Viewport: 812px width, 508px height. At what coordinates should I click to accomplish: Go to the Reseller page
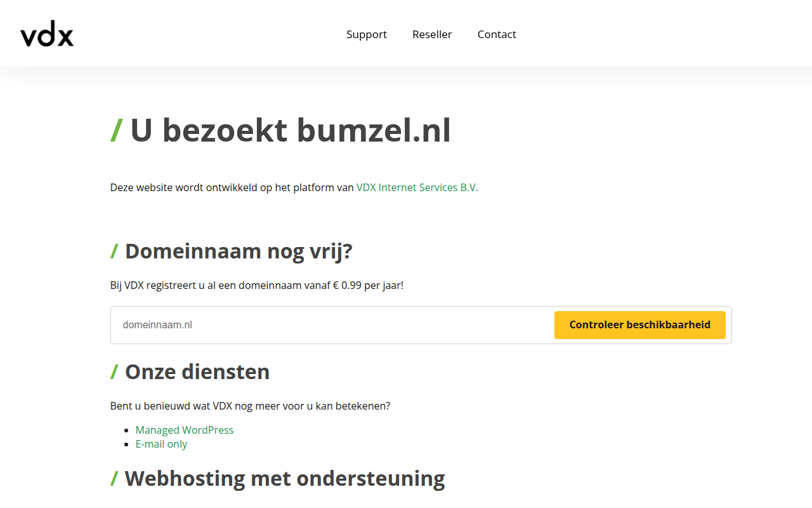tap(432, 34)
